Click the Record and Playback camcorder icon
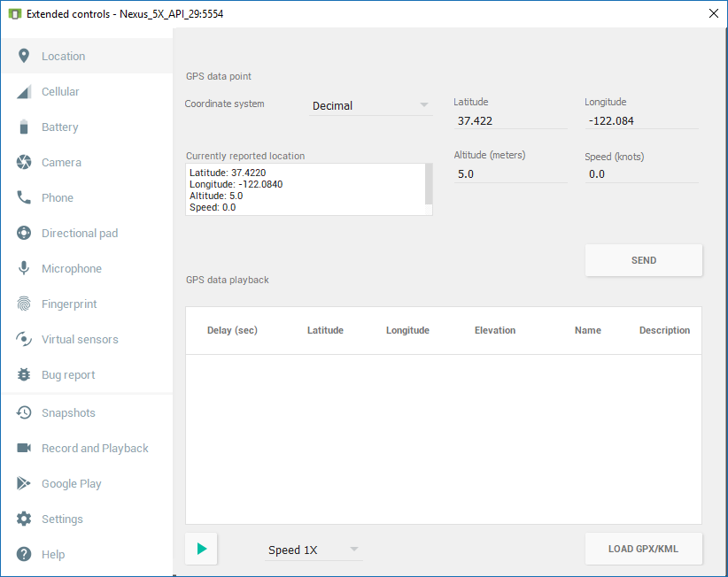The height and width of the screenshot is (577, 728). click(24, 448)
